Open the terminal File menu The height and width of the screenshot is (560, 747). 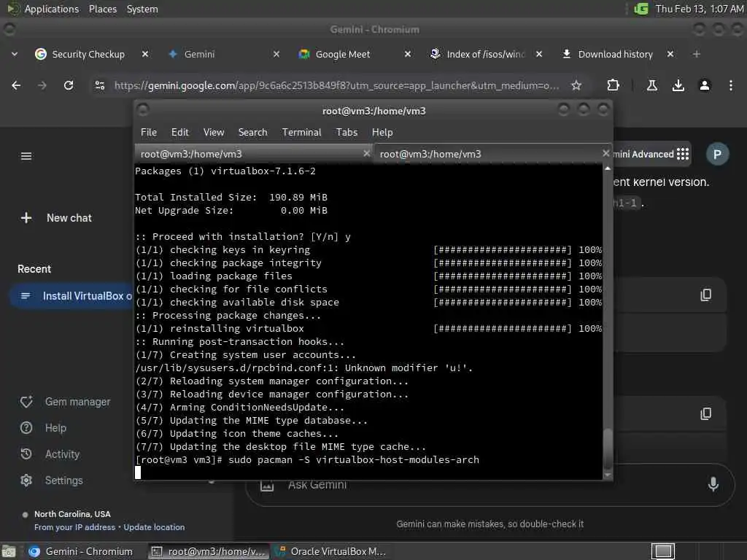pyautogui.click(x=149, y=133)
